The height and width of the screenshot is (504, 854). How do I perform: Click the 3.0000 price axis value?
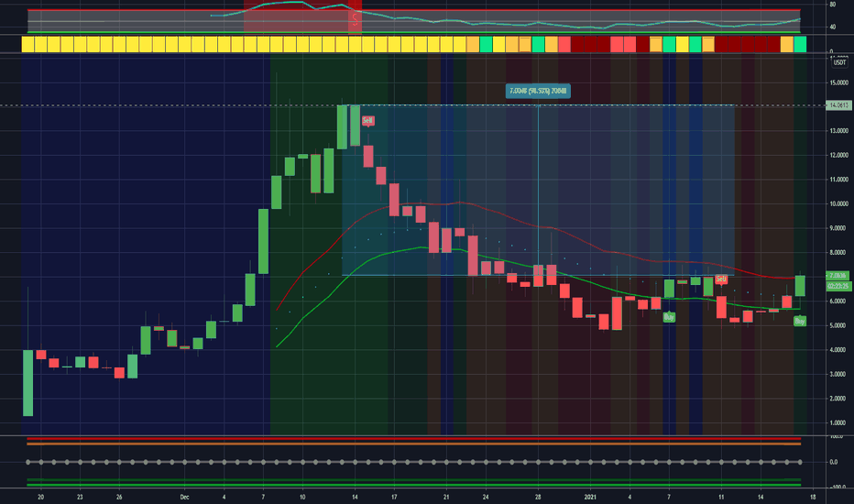tap(839, 374)
